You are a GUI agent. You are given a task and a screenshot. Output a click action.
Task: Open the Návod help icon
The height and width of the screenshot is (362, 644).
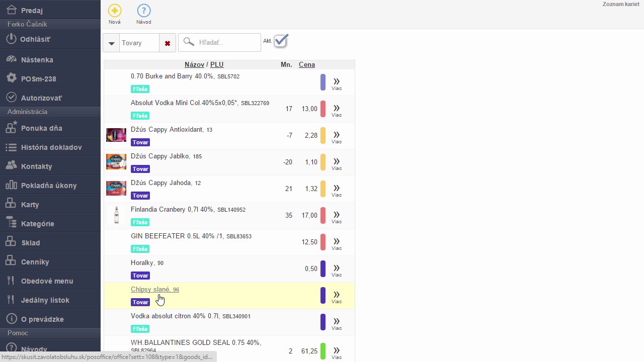(144, 11)
